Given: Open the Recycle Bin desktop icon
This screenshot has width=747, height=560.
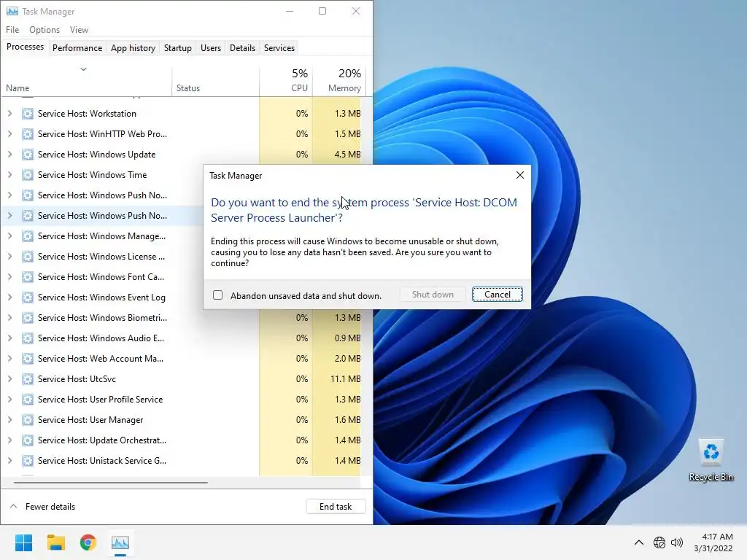Looking at the screenshot, I should click(x=711, y=460).
